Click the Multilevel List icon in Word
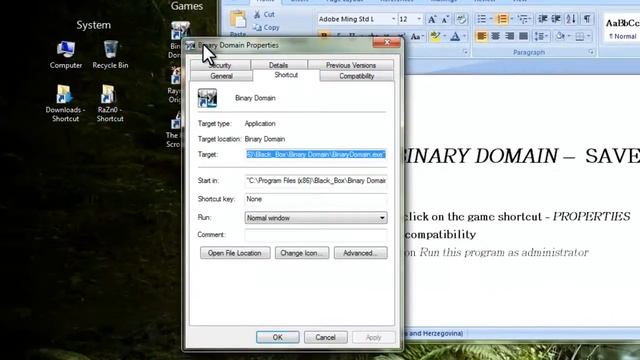The height and width of the screenshot is (360, 640). [x=522, y=19]
